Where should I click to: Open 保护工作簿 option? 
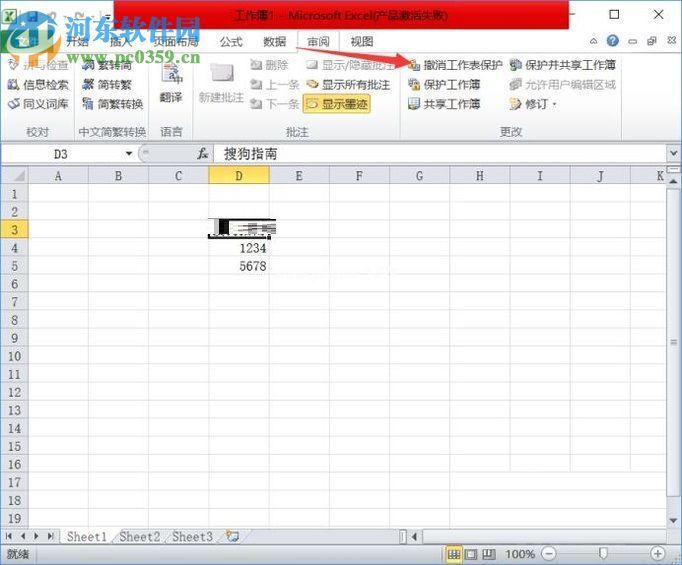(x=444, y=84)
